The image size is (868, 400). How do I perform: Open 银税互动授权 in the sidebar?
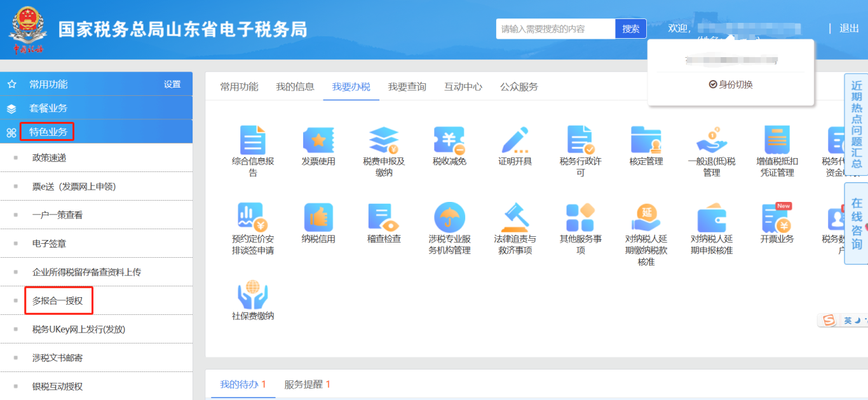click(x=57, y=386)
